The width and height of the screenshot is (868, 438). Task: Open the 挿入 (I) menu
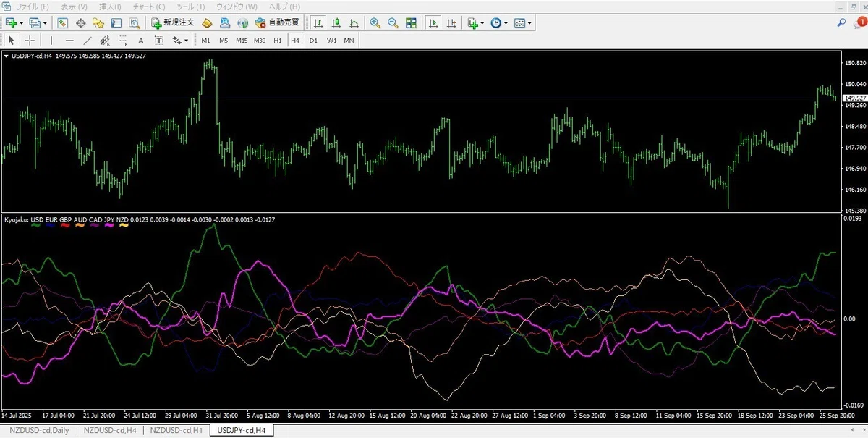coord(111,7)
